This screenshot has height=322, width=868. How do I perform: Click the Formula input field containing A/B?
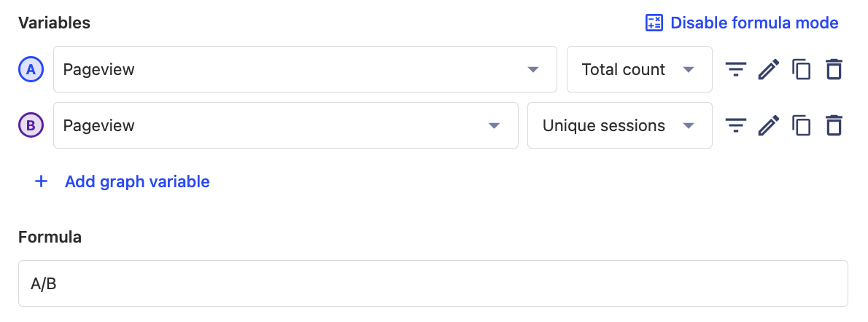pyautogui.click(x=433, y=284)
